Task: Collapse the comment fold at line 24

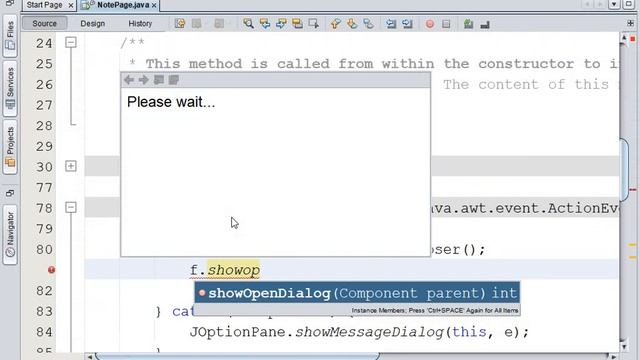Action: coord(71,42)
